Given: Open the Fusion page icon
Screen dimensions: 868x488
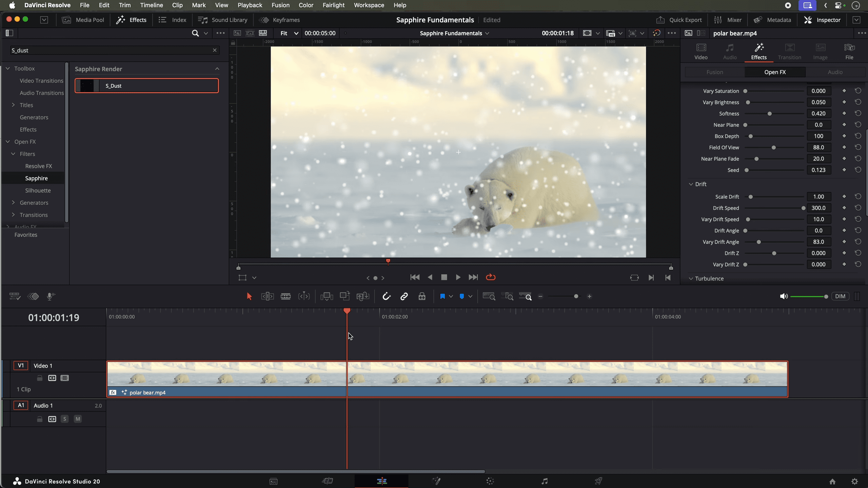Looking at the screenshot, I should point(436,481).
